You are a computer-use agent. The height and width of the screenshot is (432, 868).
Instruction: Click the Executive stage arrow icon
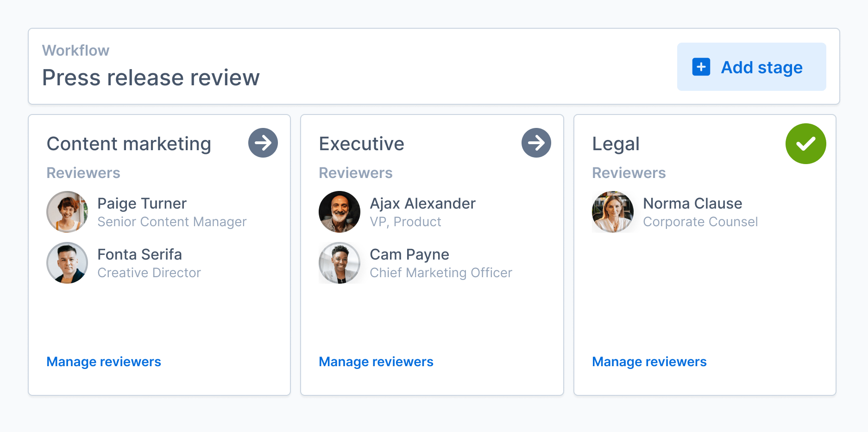(536, 143)
